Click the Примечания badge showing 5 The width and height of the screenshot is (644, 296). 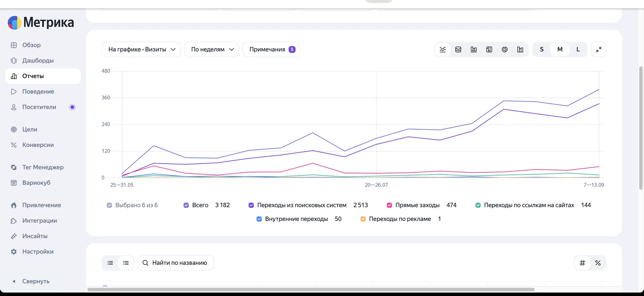(292, 49)
